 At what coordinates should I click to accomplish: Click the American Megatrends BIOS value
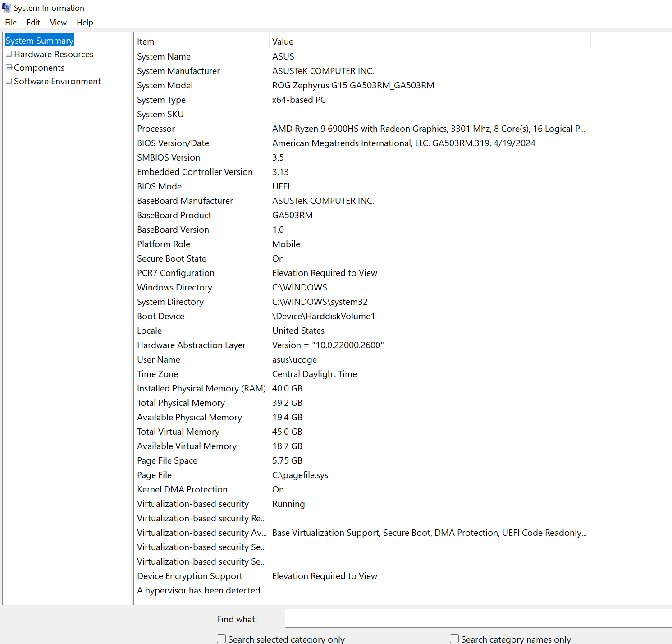pos(404,143)
